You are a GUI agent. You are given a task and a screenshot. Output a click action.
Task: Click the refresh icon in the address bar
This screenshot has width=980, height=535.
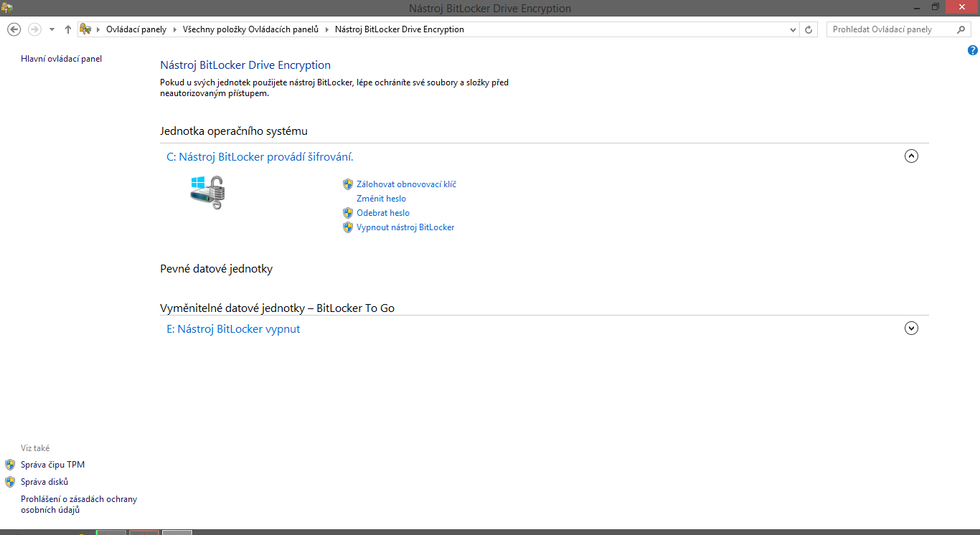(809, 29)
